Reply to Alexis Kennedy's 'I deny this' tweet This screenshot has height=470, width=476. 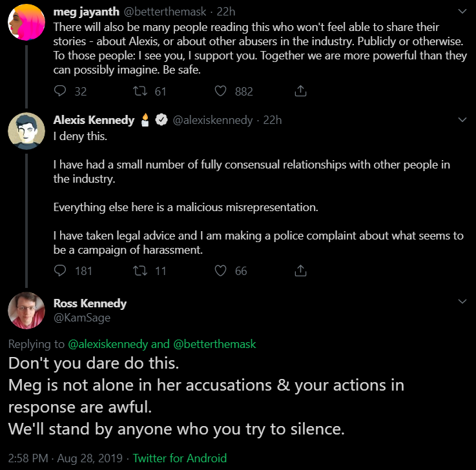click(x=60, y=271)
